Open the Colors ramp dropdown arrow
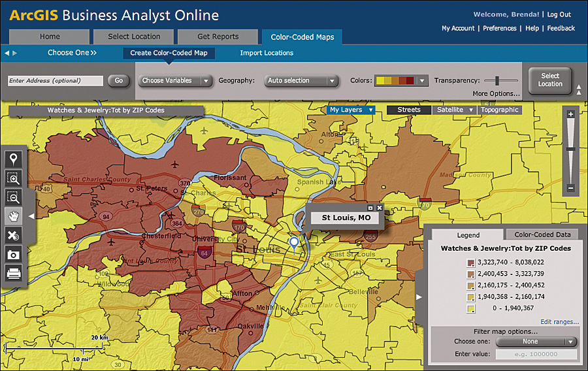This screenshot has width=588, height=371. point(422,80)
